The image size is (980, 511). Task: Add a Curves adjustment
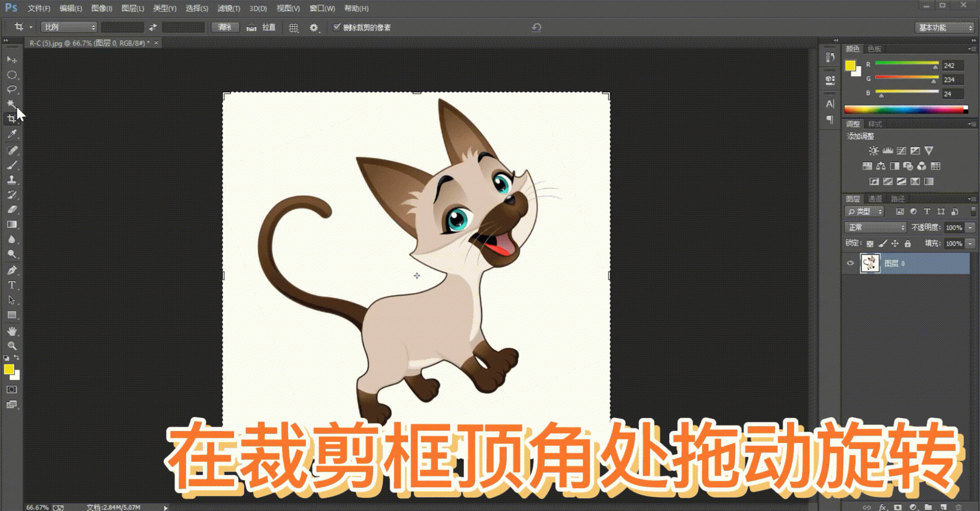click(x=902, y=151)
